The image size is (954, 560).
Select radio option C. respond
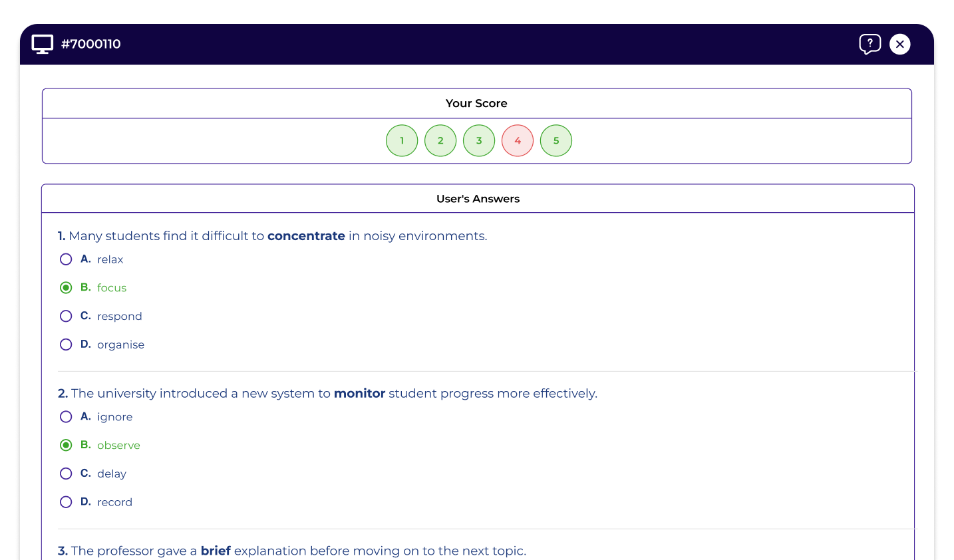tap(66, 316)
